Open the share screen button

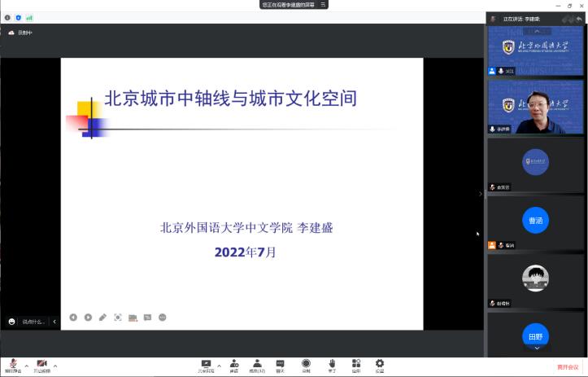coord(206,364)
